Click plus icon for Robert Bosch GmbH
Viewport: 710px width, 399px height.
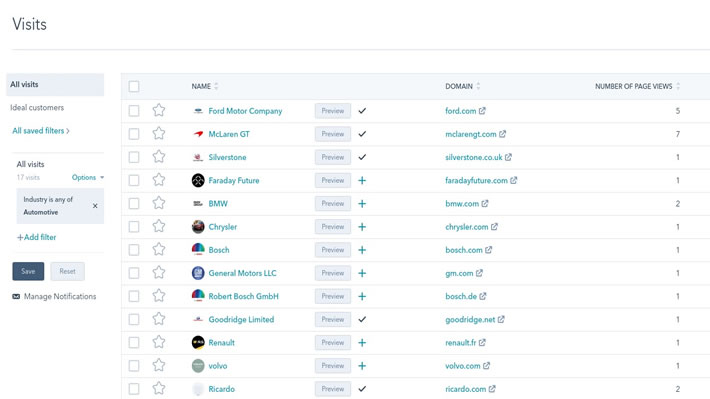(x=362, y=296)
